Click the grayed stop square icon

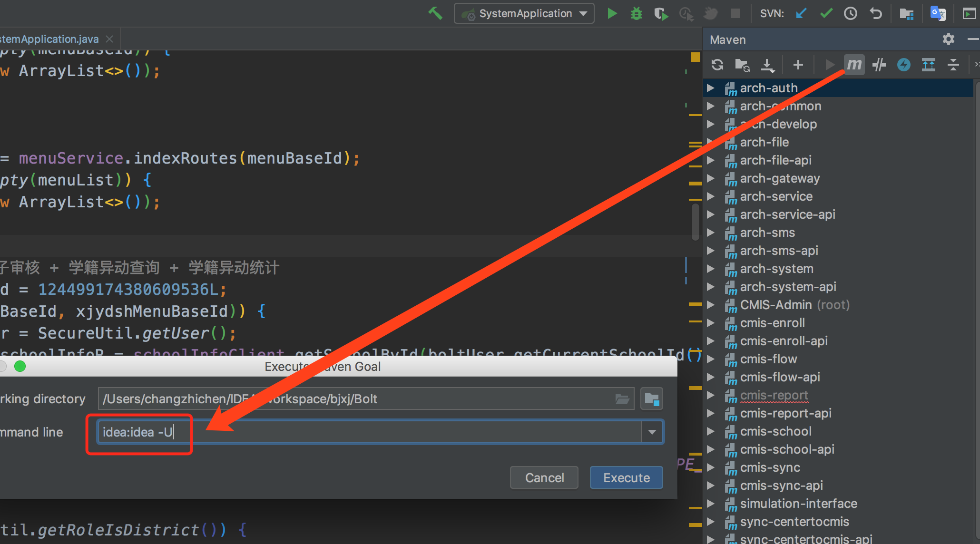[735, 13]
